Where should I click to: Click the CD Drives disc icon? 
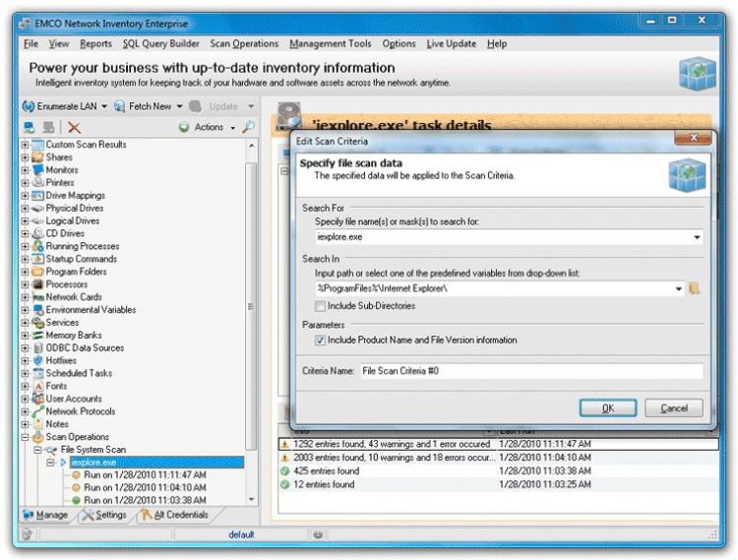click(37, 233)
